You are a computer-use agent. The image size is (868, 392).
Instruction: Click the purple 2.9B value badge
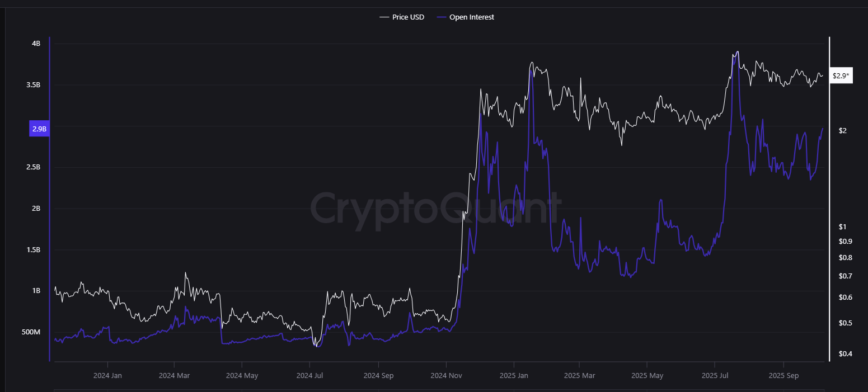click(x=40, y=130)
